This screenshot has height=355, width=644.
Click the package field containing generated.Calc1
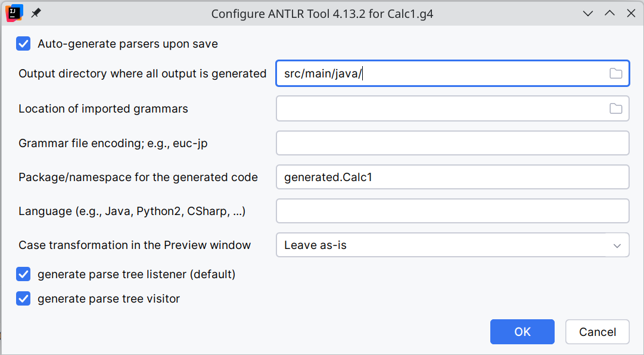tap(452, 177)
